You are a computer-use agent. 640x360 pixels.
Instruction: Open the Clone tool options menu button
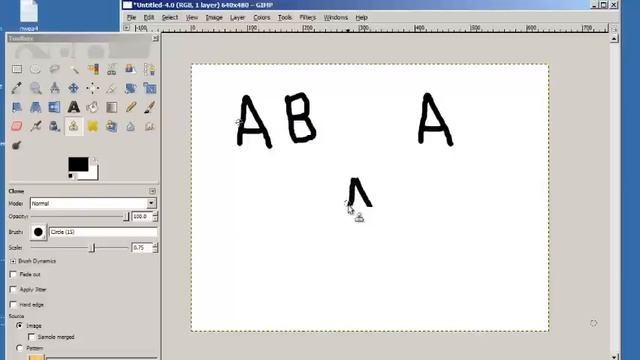(x=152, y=191)
